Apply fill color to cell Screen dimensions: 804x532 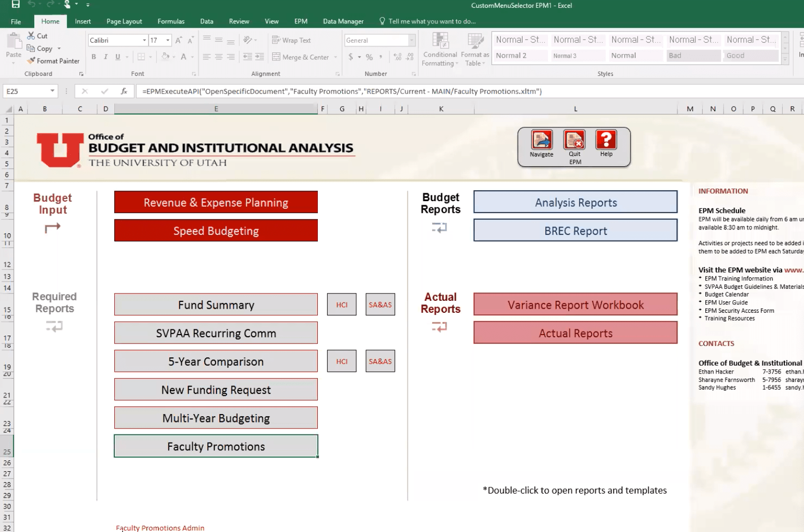tap(165, 57)
